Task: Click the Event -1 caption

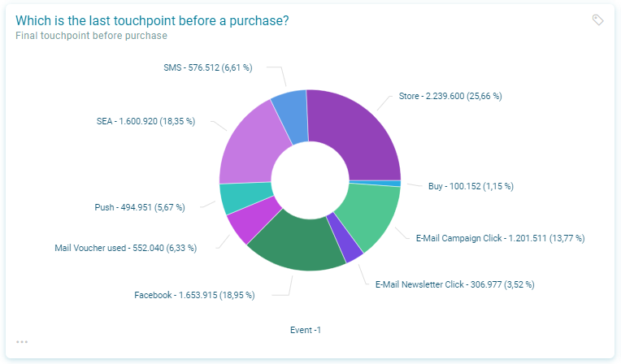Action: coord(306,330)
